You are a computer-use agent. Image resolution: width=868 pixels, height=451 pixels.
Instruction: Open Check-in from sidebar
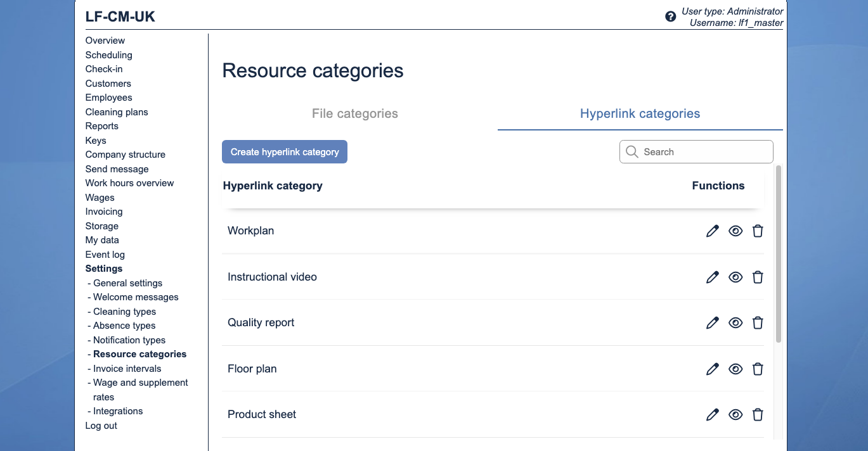pos(104,69)
